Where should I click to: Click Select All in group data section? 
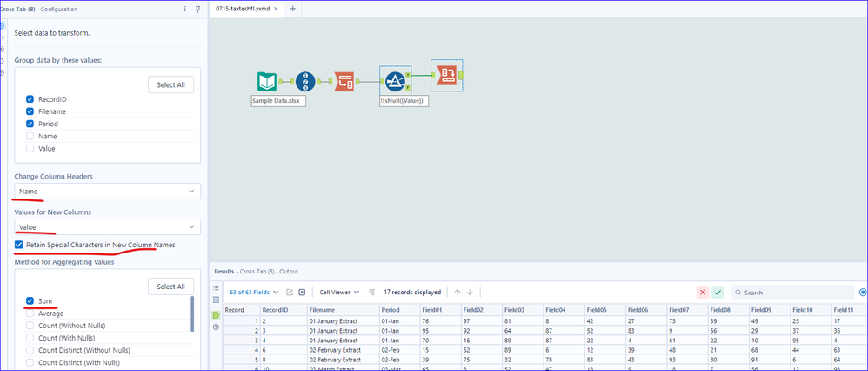(x=170, y=84)
